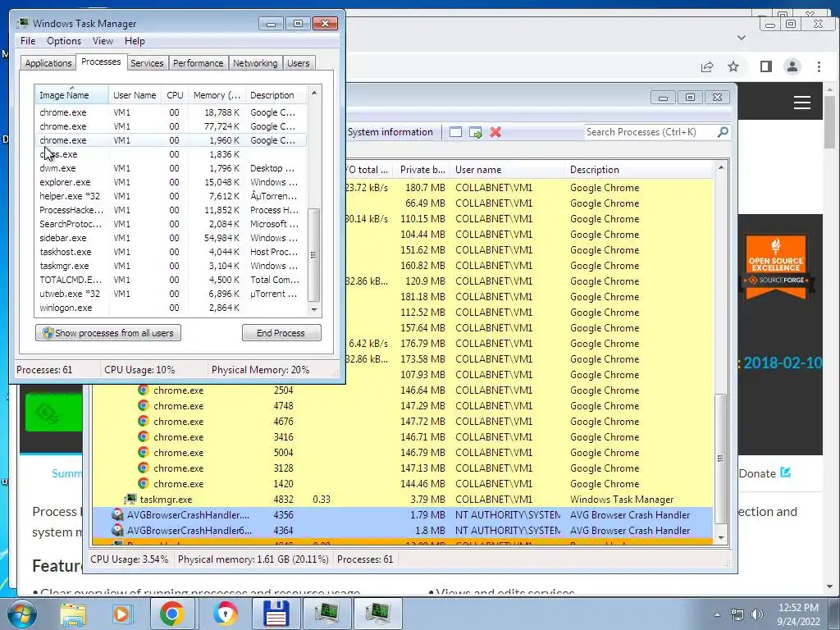
Task: Open Windows Explorer from the taskbar
Action: coord(73,614)
